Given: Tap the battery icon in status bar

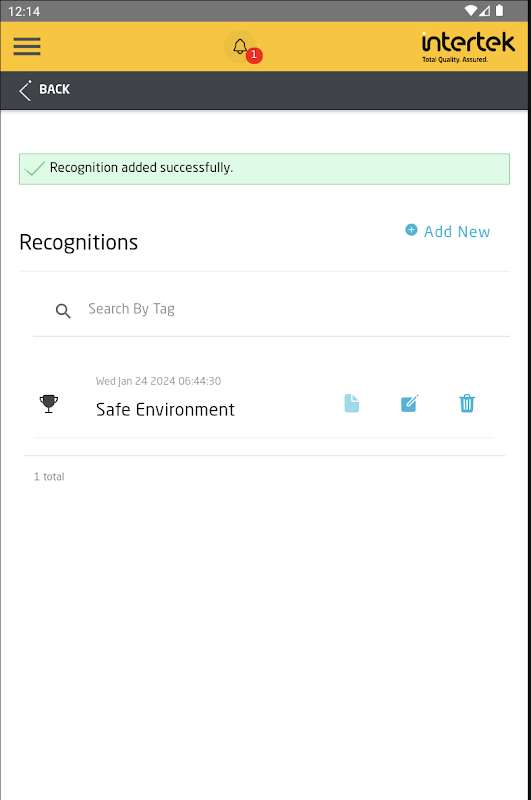Looking at the screenshot, I should click(x=500, y=10).
